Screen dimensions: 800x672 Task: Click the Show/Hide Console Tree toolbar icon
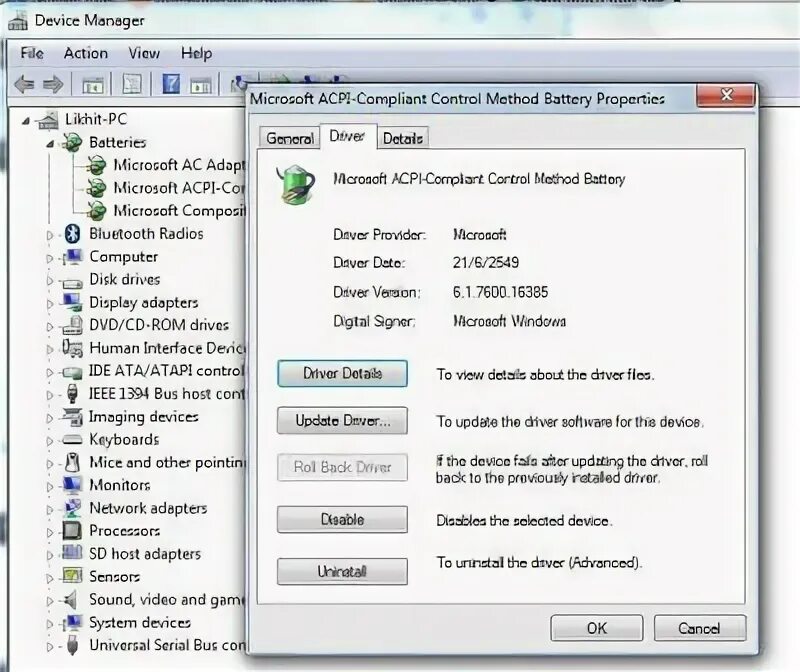point(93,84)
